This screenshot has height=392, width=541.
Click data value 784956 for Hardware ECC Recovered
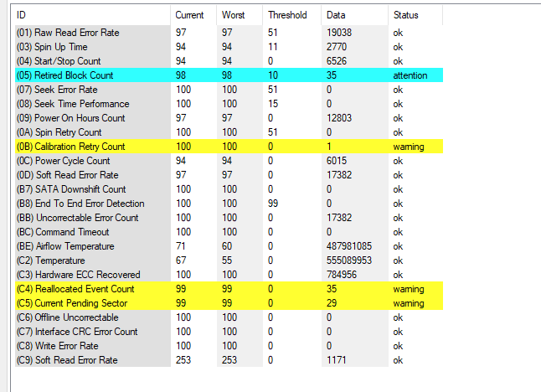(x=342, y=275)
